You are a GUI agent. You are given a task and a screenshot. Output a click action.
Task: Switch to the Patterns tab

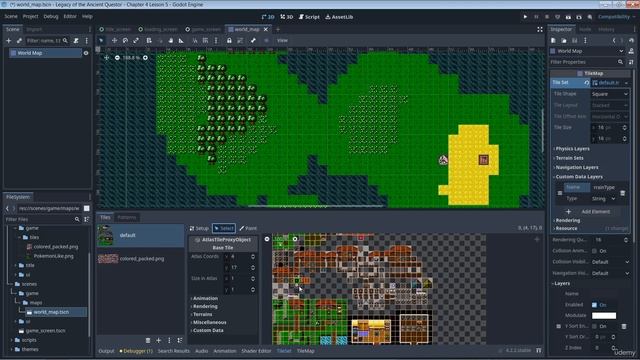127,217
